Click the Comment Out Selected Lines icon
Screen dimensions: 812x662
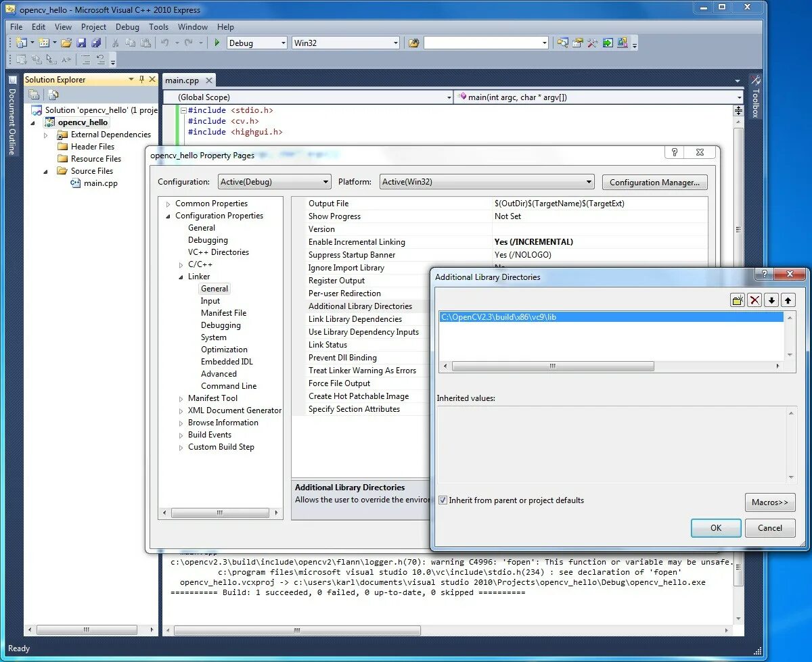pyautogui.click(x=86, y=60)
